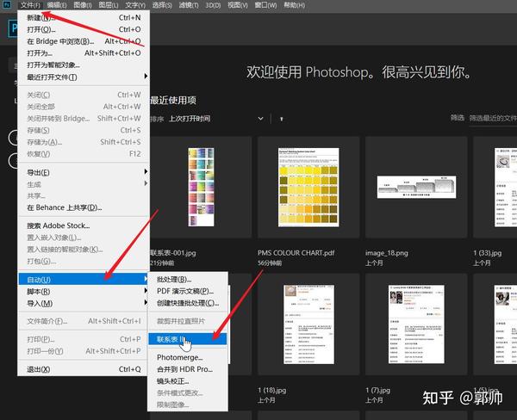Image resolution: width=517 pixels, height=420 pixels.
Task: Open the 1 (18).jpg thumbnail
Action: [308, 324]
